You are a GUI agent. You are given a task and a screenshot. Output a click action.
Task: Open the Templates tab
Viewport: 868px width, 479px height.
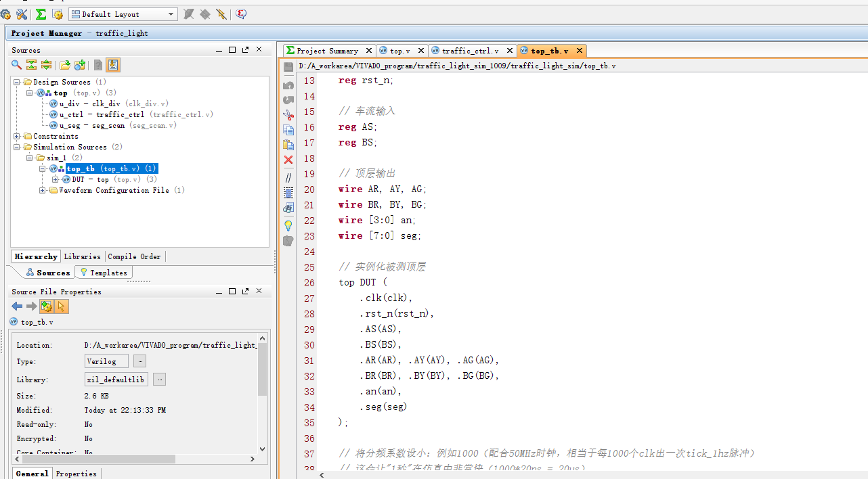coord(104,273)
